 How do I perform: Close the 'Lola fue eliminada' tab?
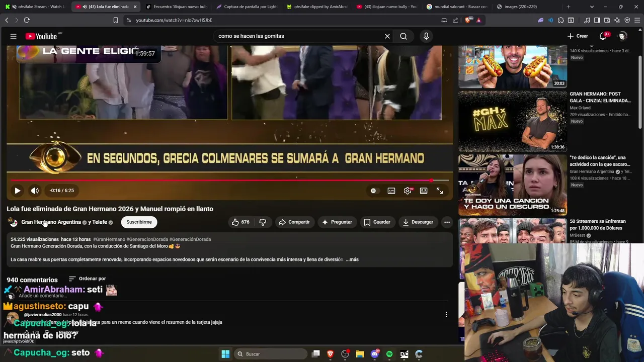pyautogui.click(x=135, y=7)
